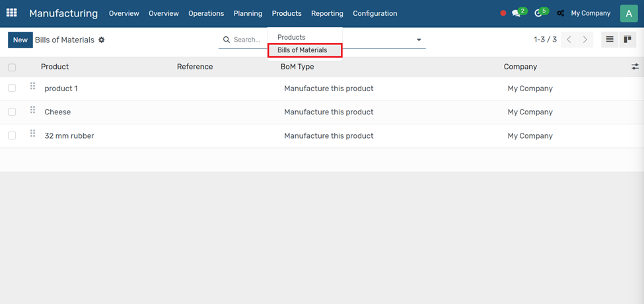Open the activities clock icon
Viewport: 644px width, 304px height.
538,13
